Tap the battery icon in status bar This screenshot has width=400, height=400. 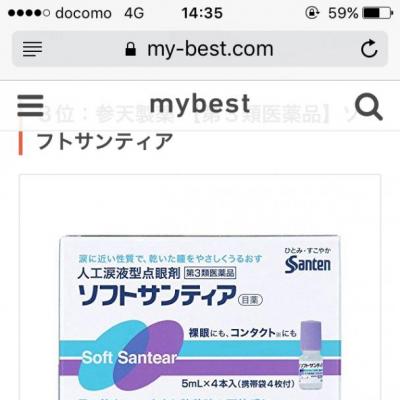coord(377,13)
